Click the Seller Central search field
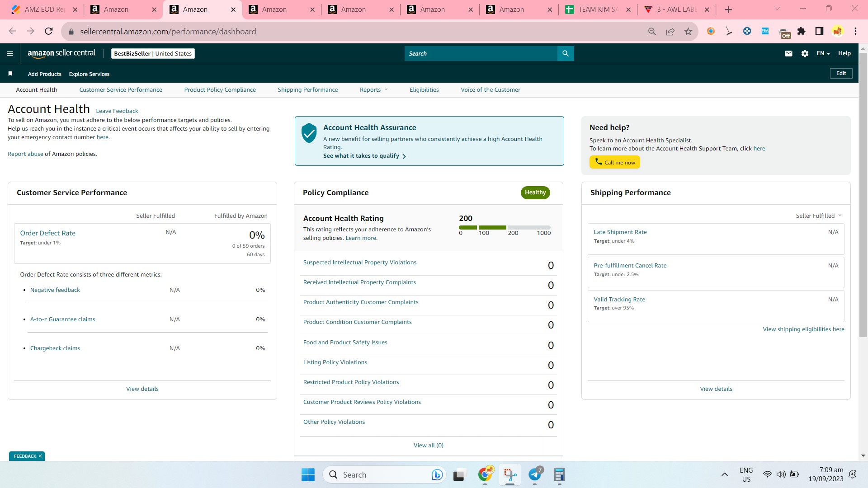 (481, 53)
